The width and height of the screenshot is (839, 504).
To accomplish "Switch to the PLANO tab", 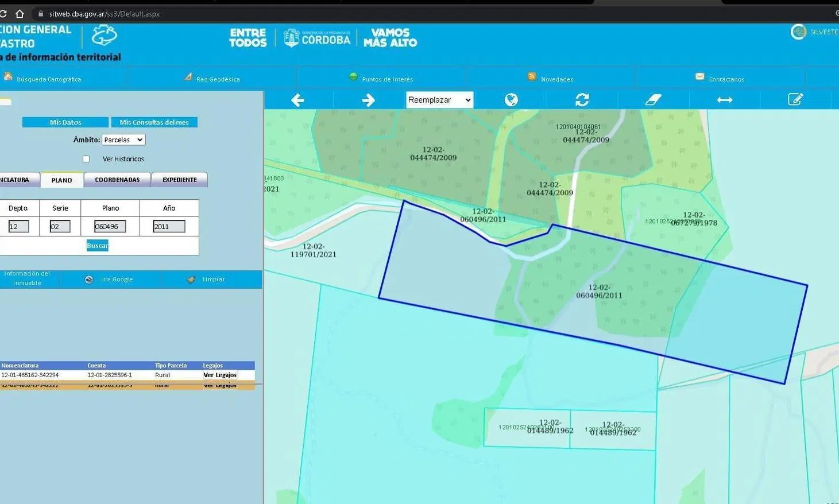I will 62,180.
